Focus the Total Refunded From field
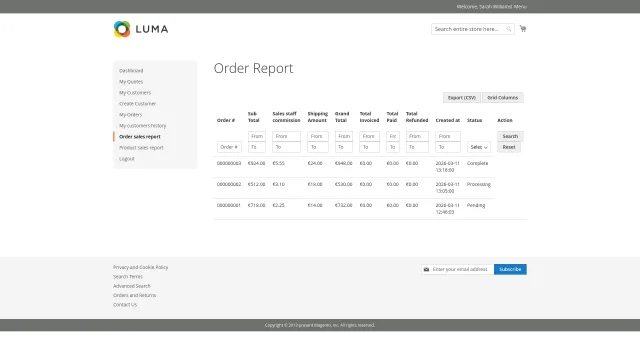This screenshot has height=360, width=640. (417, 136)
